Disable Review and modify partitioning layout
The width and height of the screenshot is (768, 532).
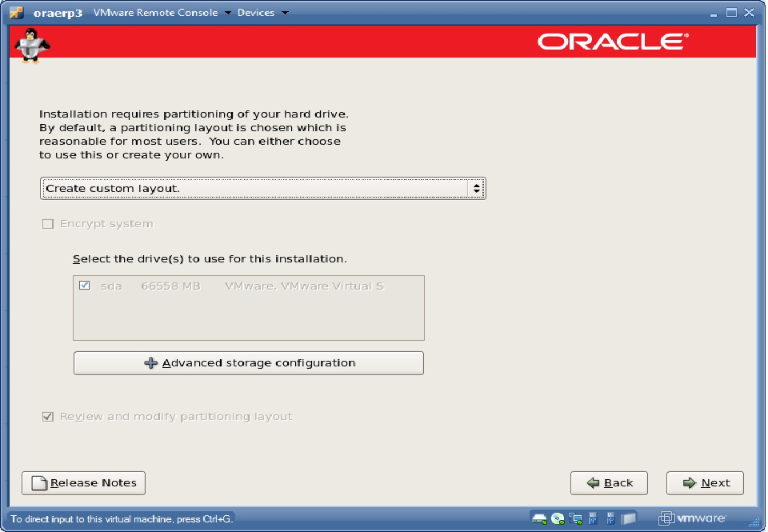(47, 416)
